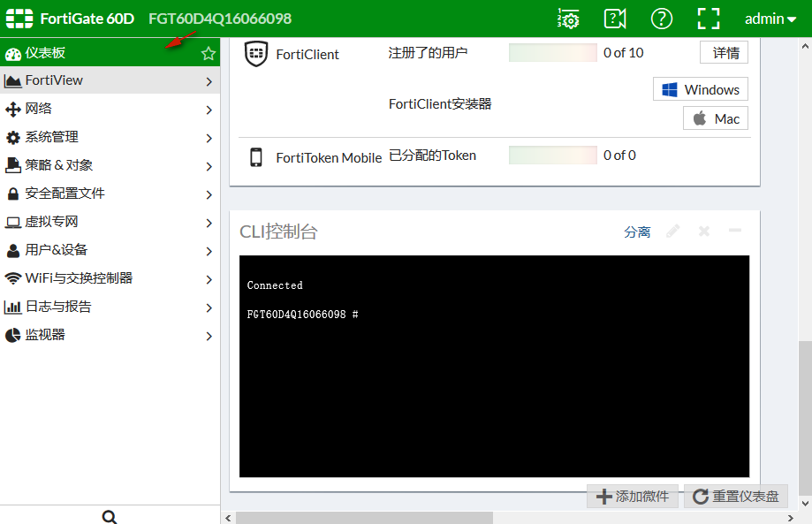Click the 监视器 pie chart icon
Image resolution: width=812 pixels, height=524 pixels.
tap(13, 336)
